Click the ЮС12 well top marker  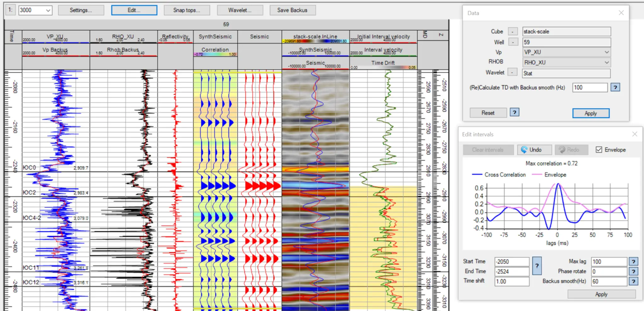[x=31, y=282]
